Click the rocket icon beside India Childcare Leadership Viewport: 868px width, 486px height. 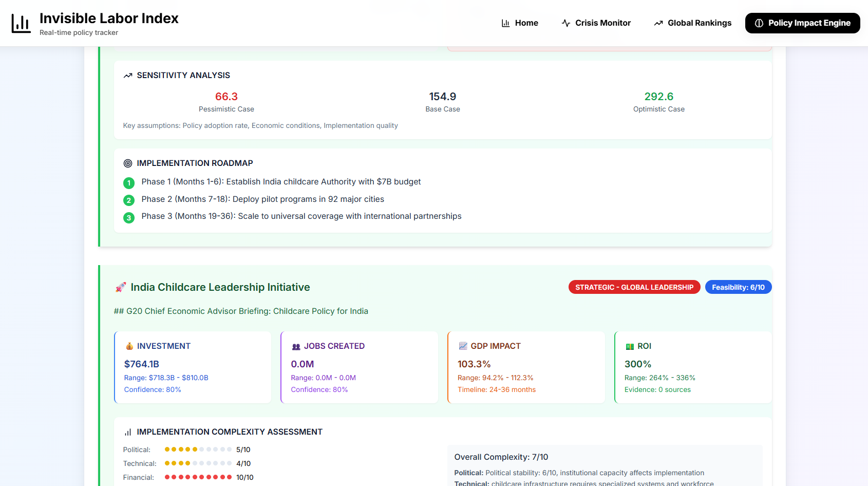(121, 287)
